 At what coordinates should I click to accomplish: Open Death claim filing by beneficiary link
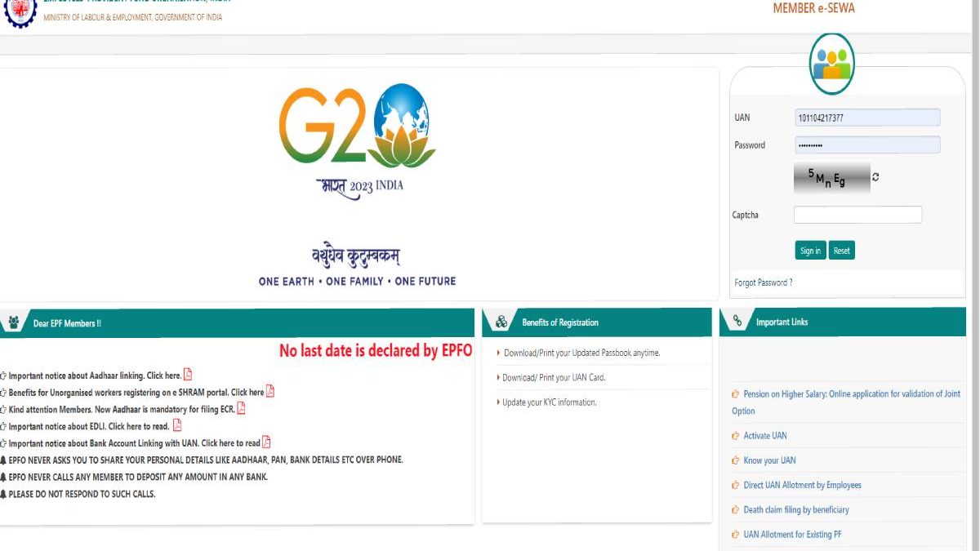[x=796, y=510]
